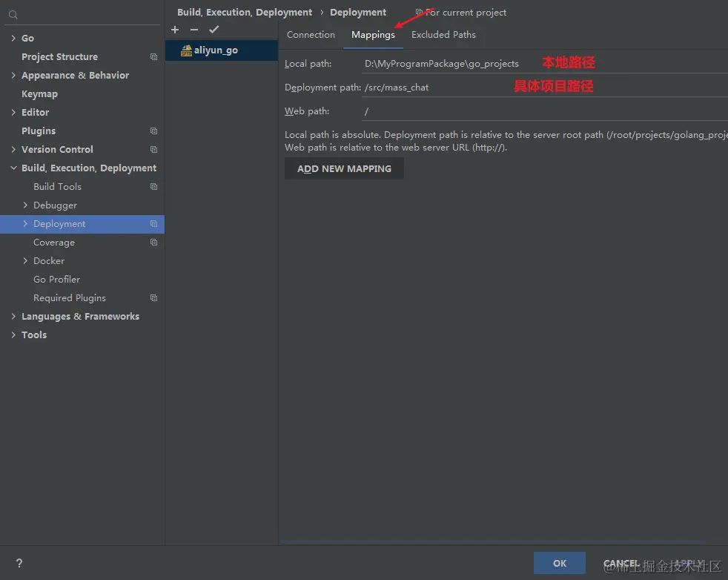This screenshot has height=580, width=728.
Task: Click the Web path input field
Action: click(x=545, y=111)
